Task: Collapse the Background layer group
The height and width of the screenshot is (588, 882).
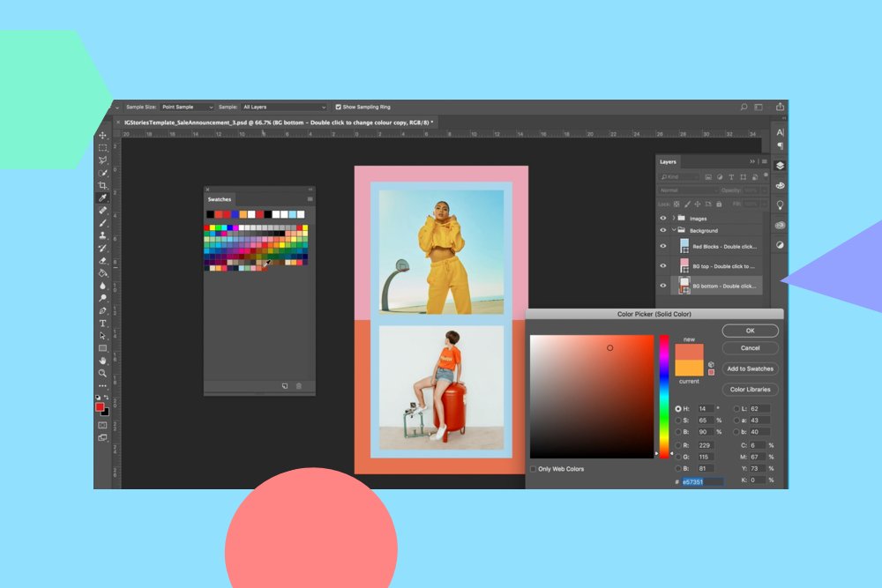Action: [674, 231]
